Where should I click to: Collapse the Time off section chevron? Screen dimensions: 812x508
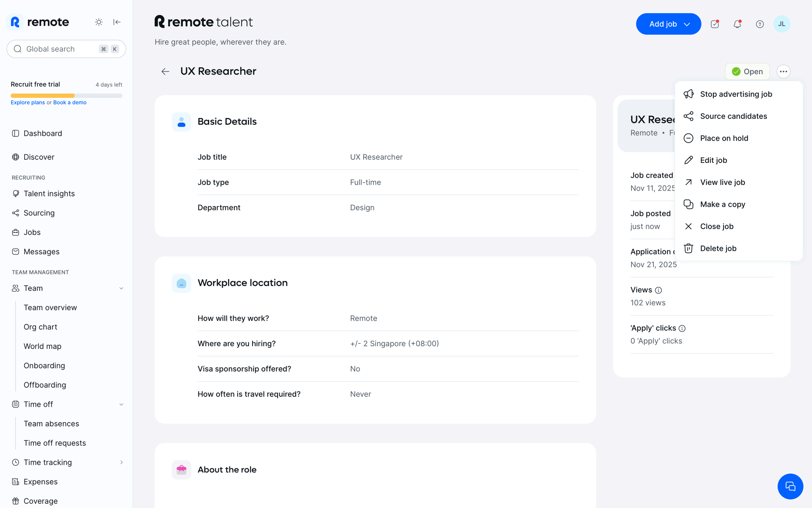(x=121, y=404)
